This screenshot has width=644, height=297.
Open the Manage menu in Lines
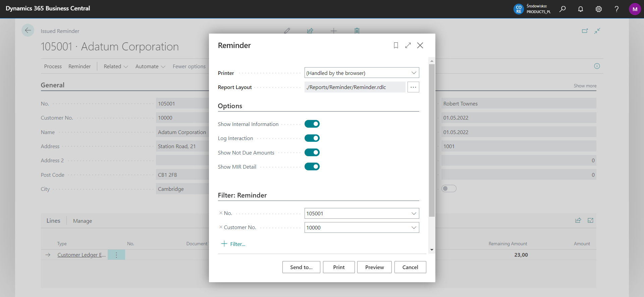83,221
